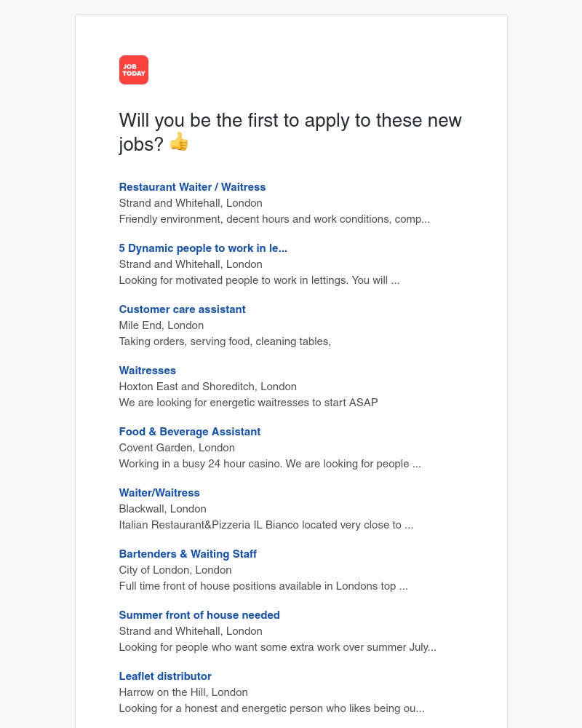The image size is (582, 728).
Task: Click the thumbs up emoji in heading
Action: 179,142
